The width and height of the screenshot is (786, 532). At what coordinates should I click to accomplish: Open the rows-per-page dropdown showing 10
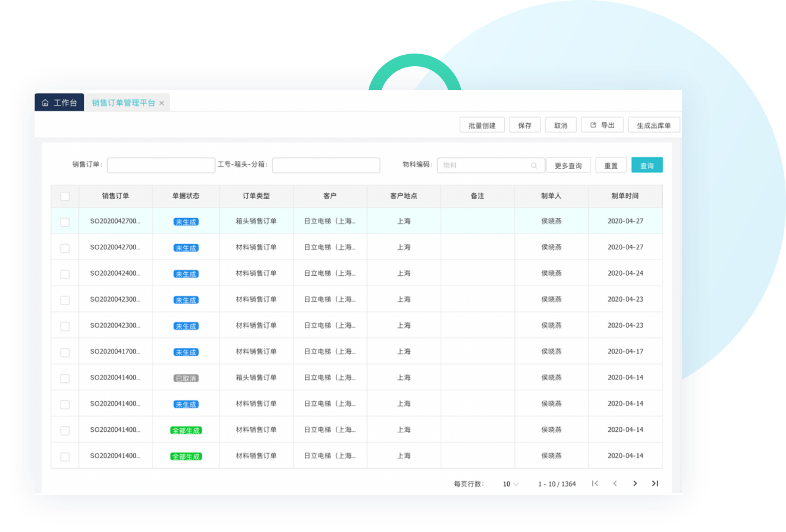(510, 484)
